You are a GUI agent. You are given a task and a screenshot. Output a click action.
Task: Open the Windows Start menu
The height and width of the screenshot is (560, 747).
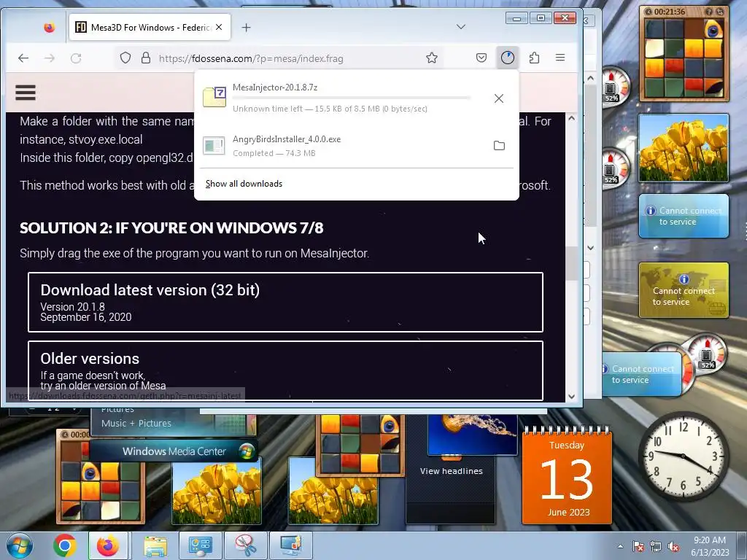coord(19,545)
